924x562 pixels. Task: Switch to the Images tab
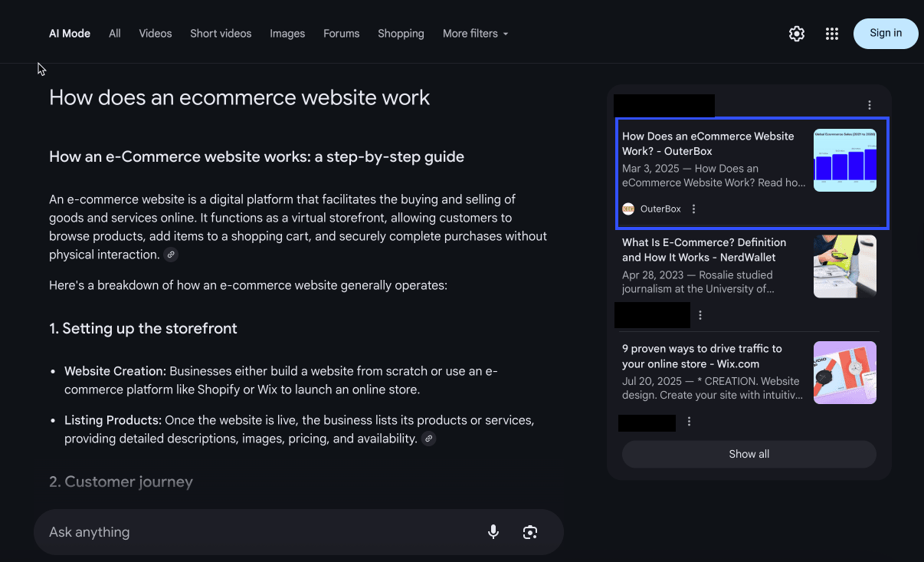287,34
